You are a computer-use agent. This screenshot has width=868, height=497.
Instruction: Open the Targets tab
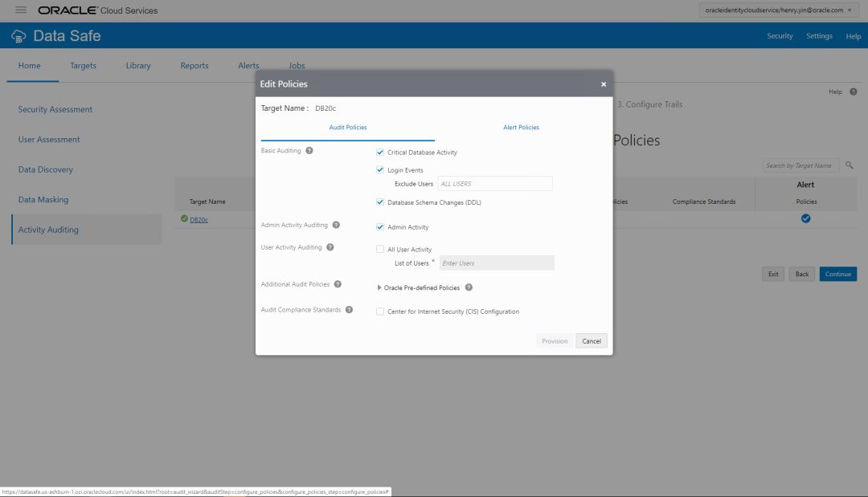[x=83, y=66]
